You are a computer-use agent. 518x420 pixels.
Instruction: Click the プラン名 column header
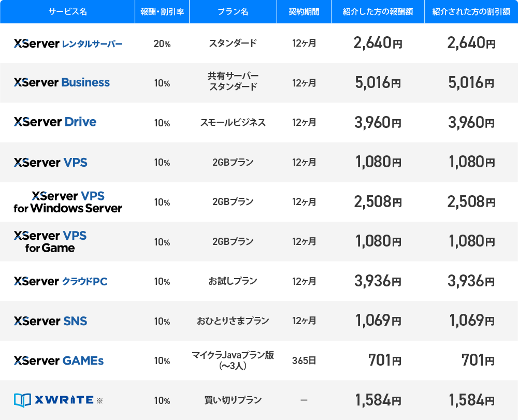pyautogui.click(x=233, y=11)
